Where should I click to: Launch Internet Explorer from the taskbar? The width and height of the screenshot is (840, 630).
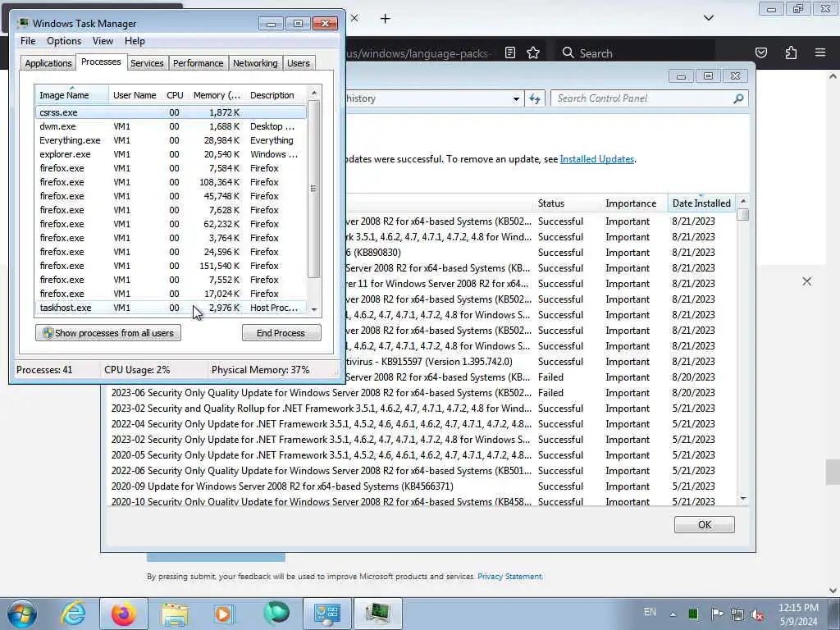tap(73, 614)
